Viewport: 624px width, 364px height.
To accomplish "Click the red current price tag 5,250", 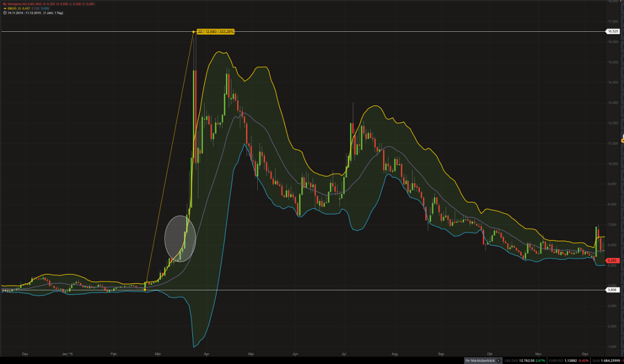I will (613, 261).
